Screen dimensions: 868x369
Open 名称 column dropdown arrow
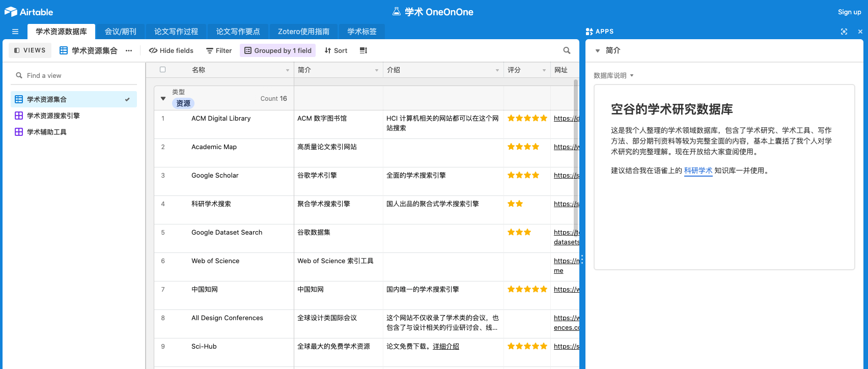click(x=288, y=70)
